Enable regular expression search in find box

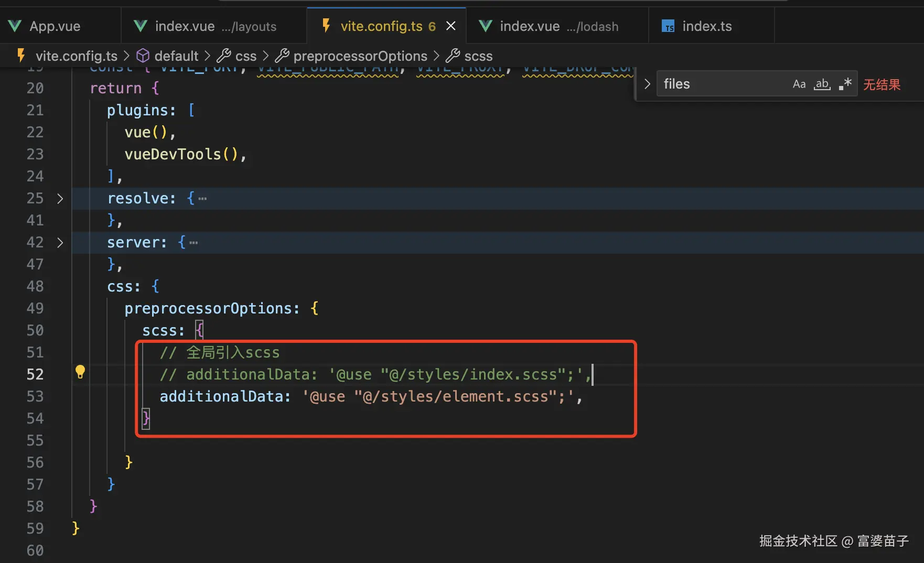tap(845, 84)
